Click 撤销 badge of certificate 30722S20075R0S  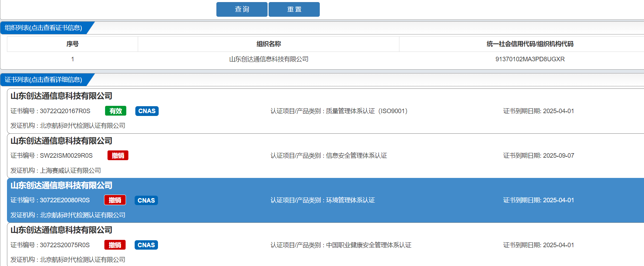pos(115,245)
